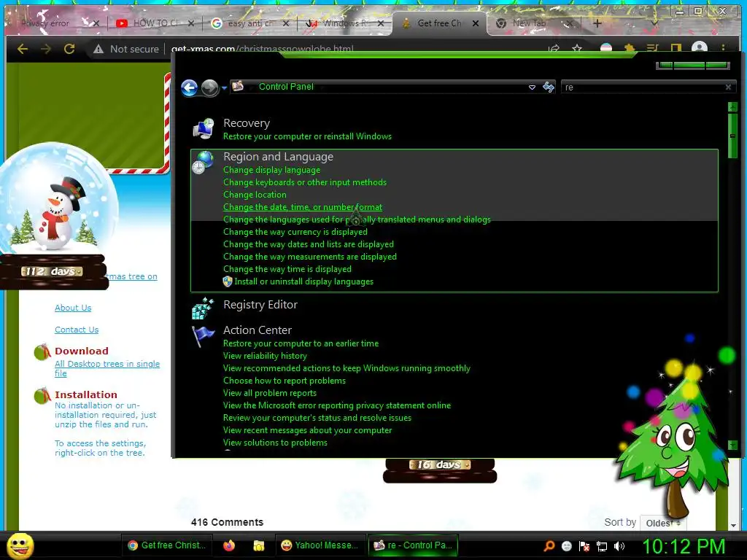Open Install or uninstall display languages
This screenshot has height=560, width=747.
tap(303, 281)
